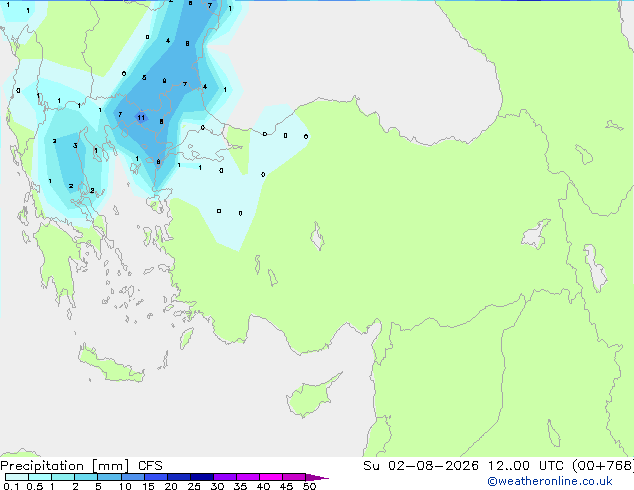Click the legend label "20"
Image resolution: width=634 pixels, height=490 pixels.
tap(171, 486)
